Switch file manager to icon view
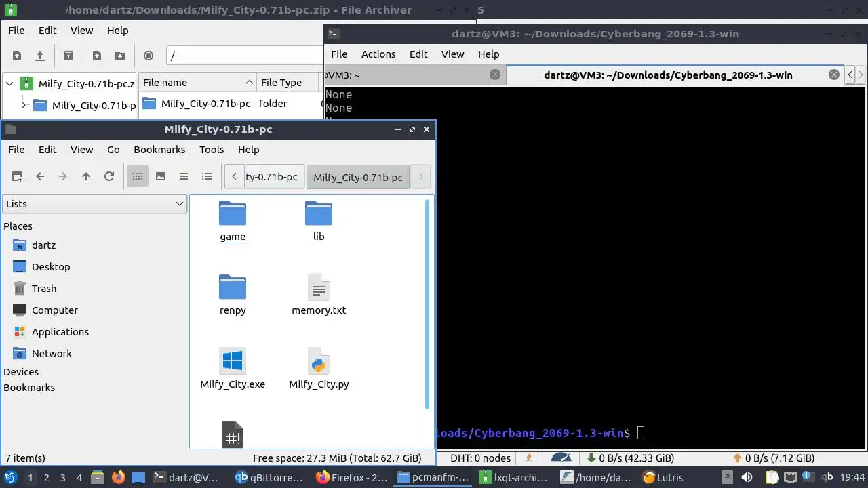868x488 pixels. tap(138, 176)
